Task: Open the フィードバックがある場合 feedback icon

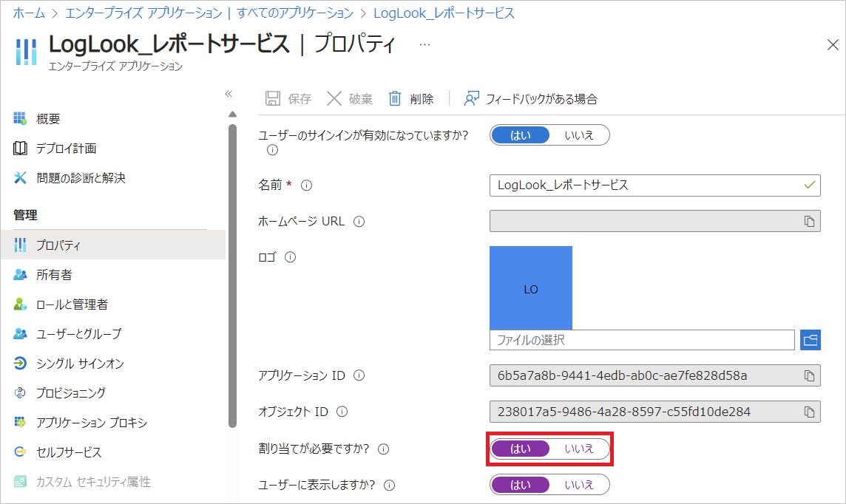Action: point(472,98)
